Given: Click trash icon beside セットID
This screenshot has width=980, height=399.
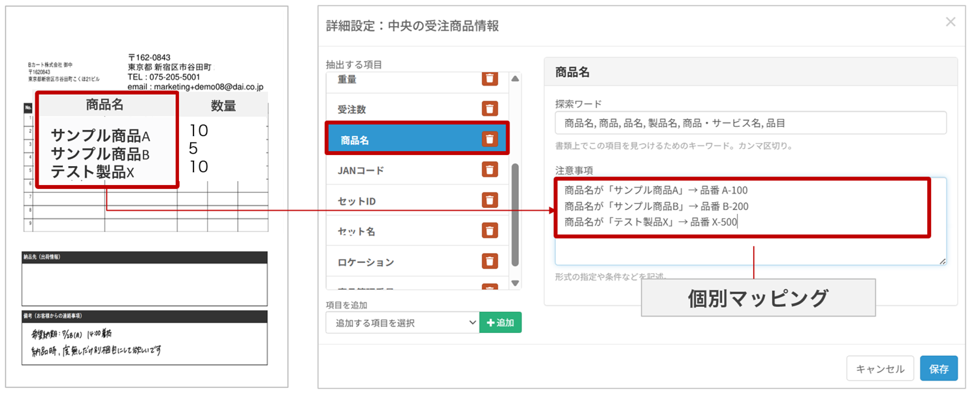Looking at the screenshot, I should [490, 200].
